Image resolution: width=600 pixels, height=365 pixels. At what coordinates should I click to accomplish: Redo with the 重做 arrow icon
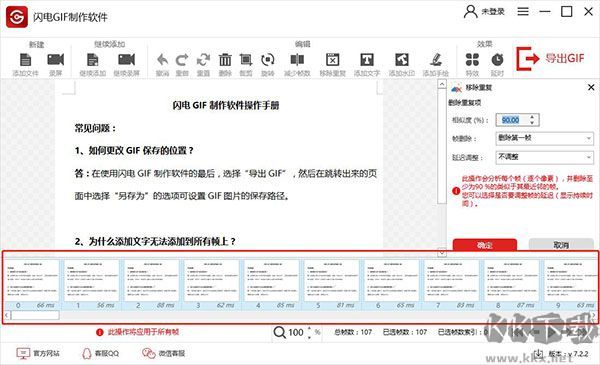(182, 60)
